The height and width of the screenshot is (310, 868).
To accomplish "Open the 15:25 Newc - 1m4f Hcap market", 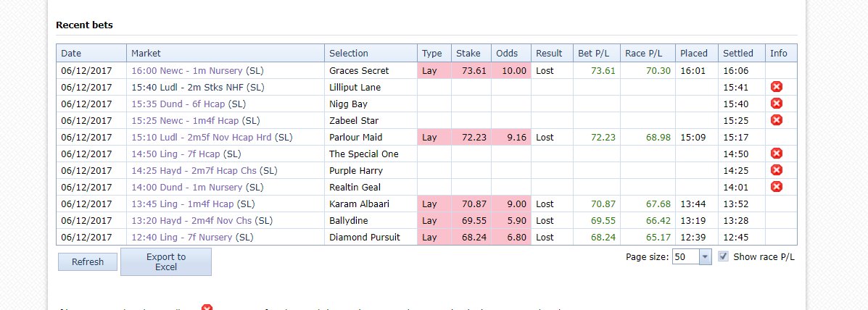I will 186,120.
